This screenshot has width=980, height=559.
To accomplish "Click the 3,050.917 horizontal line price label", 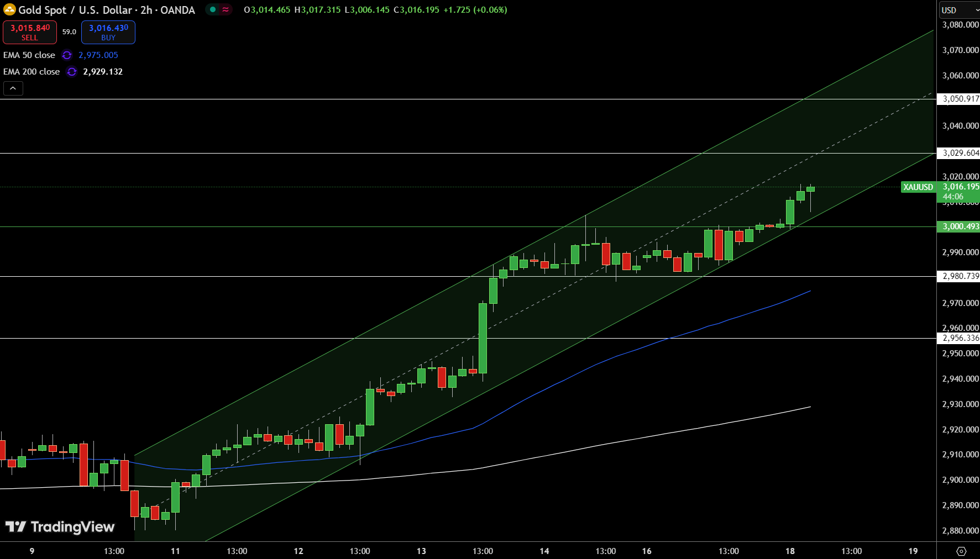I will [960, 99].
